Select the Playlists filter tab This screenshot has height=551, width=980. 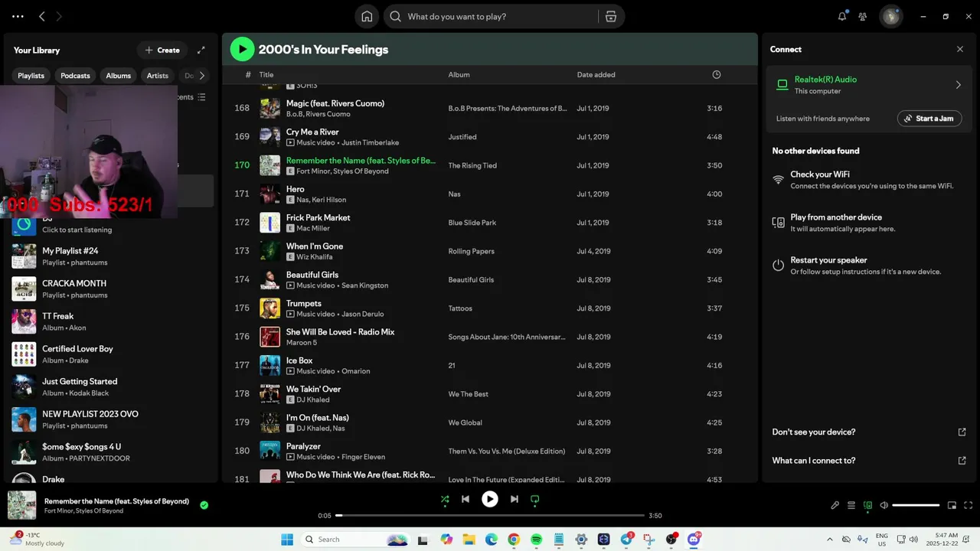31,76
